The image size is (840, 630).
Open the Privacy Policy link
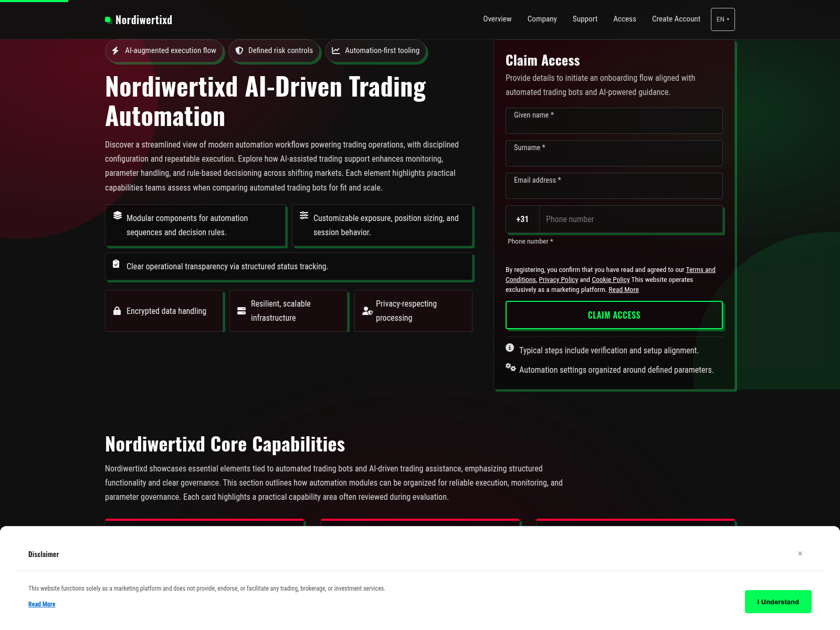(558, 280)
